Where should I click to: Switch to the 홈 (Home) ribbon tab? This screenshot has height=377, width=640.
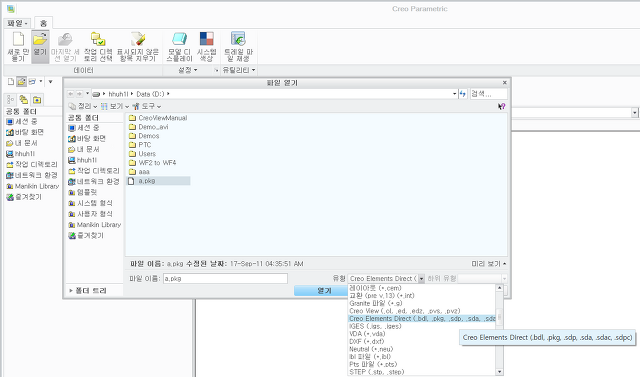coord(43,23)
